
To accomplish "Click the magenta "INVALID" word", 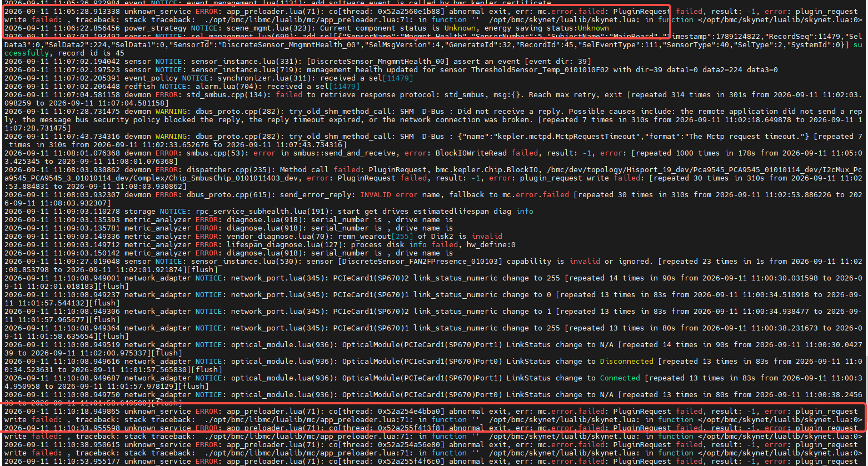I will (x=375, y=195).
